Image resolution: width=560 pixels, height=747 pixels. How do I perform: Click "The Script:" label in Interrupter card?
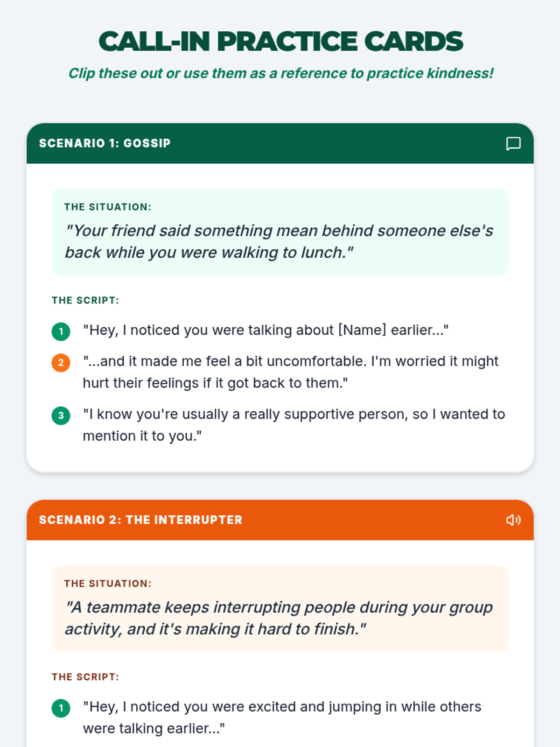coord(85,677)
